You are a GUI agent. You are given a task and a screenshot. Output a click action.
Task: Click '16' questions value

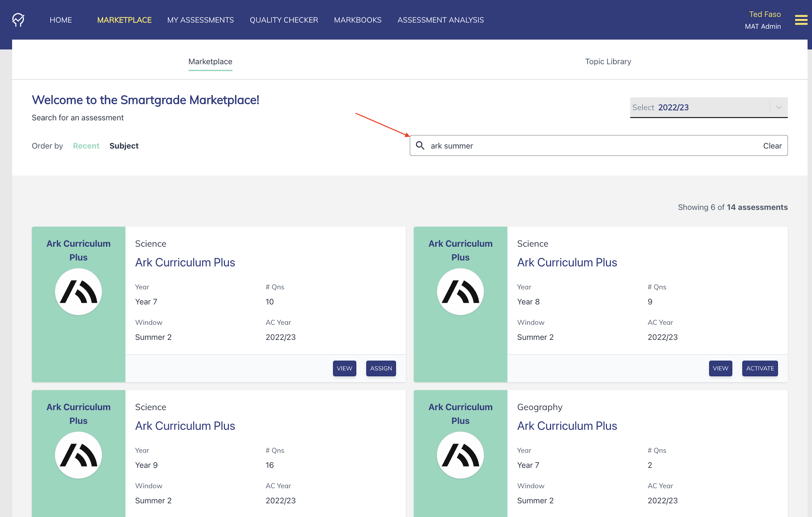269,465
